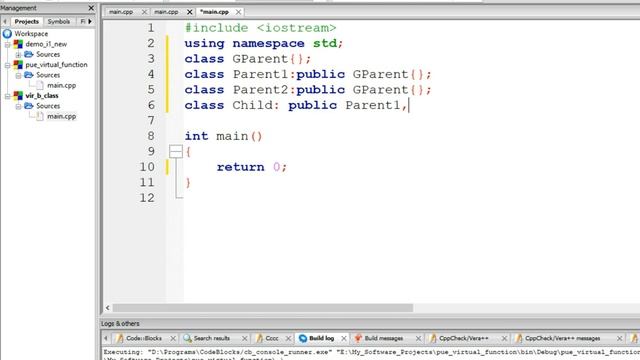This screenshot has width=640, height=360.
Task: Click 'class Parent2:public GParent{};' line
Action: coord(308,90)
